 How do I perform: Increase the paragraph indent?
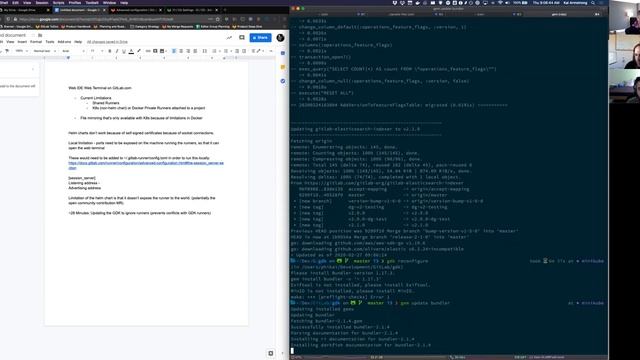244,51
